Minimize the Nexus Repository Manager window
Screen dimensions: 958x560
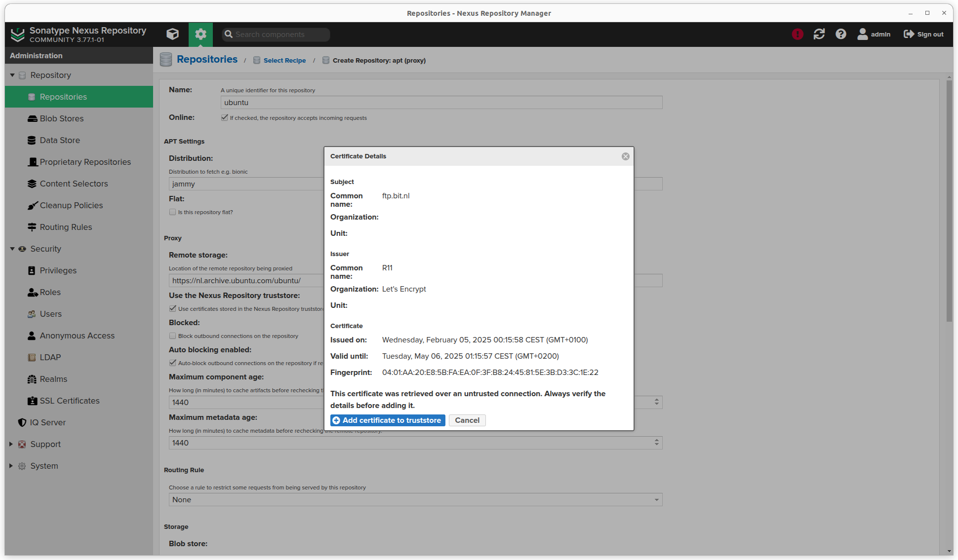click(x=911, y=13)
